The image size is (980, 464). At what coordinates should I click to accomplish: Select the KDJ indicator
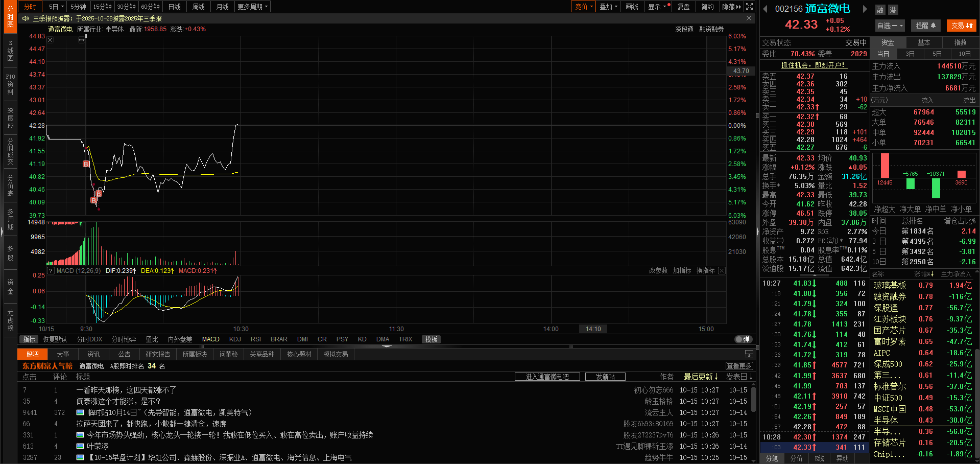click(235, 339)
